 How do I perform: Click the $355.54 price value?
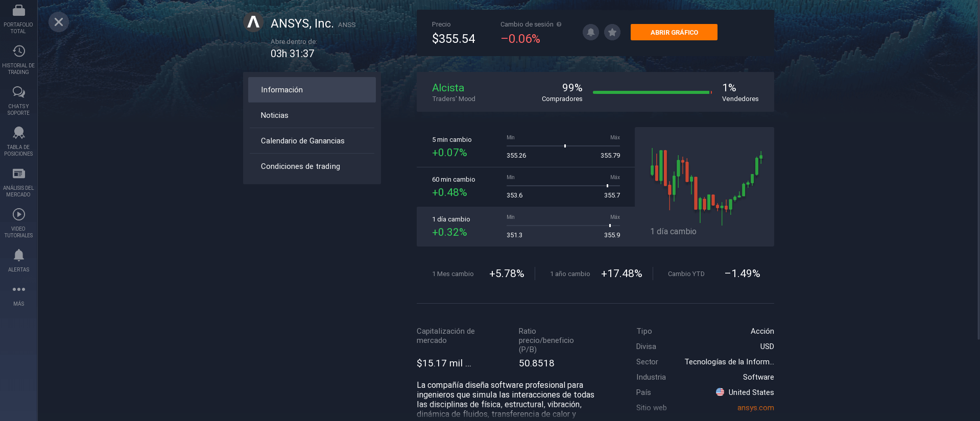[453, 39]
